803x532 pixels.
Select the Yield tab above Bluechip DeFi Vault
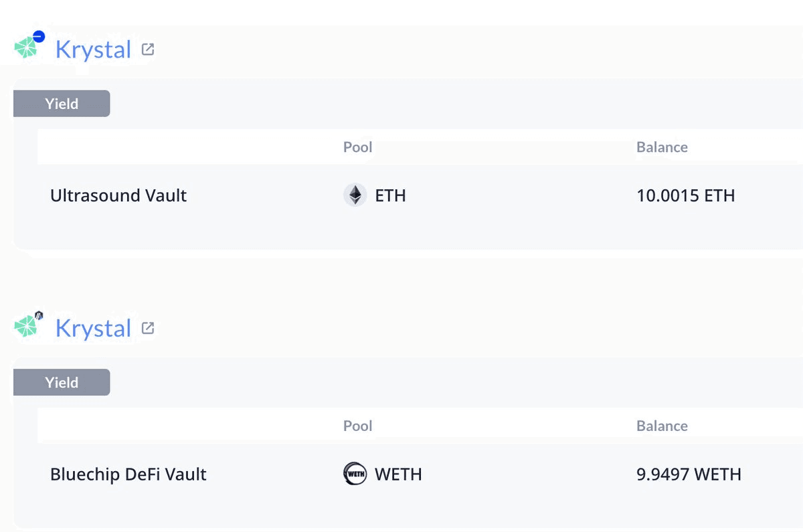[62, 383]
